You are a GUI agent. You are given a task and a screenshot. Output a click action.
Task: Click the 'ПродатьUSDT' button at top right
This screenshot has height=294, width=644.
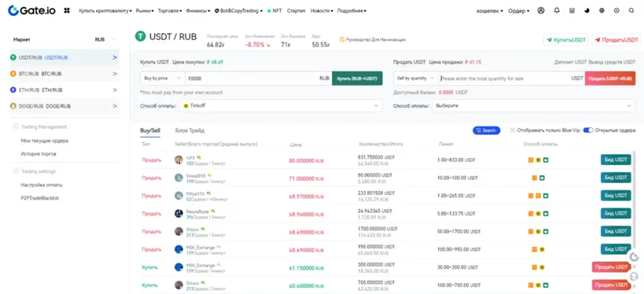(616, 40)
